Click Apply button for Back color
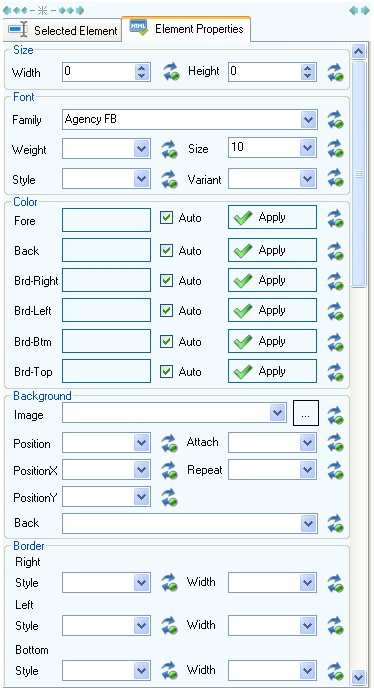 [272, 250]
